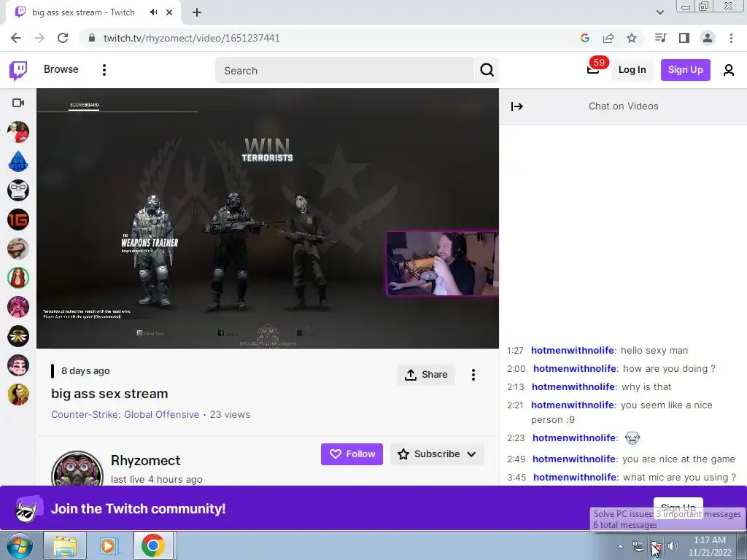Click the Share button under the video

coord(426,375)
